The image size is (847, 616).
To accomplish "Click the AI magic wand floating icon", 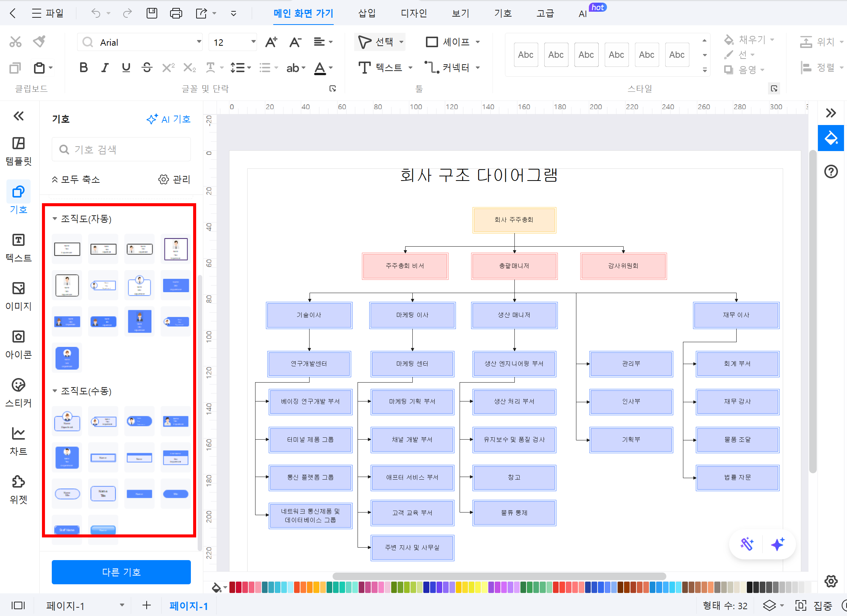I will (x=747, y=544).
